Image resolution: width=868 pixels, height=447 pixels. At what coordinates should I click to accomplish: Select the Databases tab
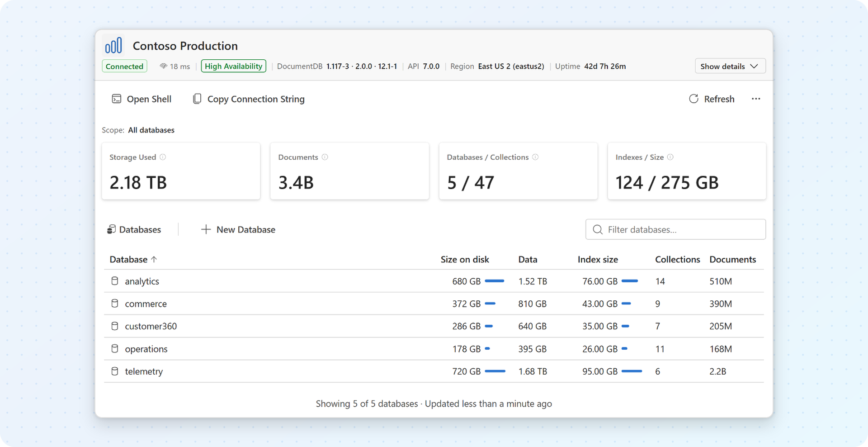pyautogui.click(x=134, y=229)
